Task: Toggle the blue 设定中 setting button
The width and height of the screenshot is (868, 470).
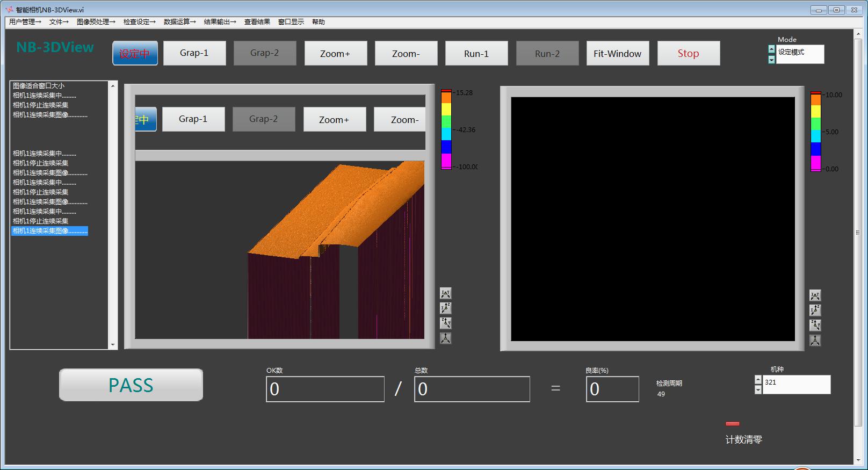Action: [135, 53]
